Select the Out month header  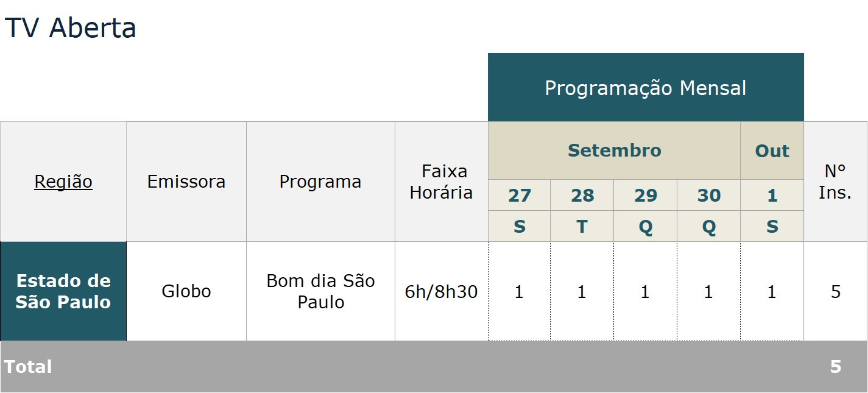tap(772, 150)
